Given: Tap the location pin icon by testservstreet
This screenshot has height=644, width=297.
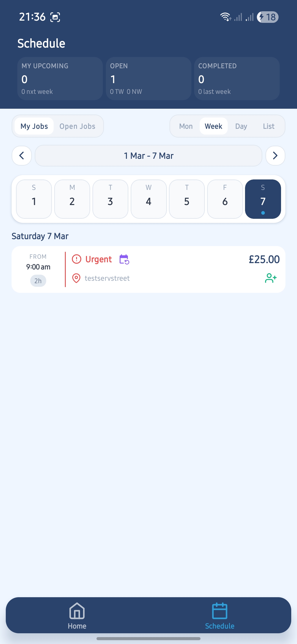Looking at the screenshot, I should pos(76,278).
